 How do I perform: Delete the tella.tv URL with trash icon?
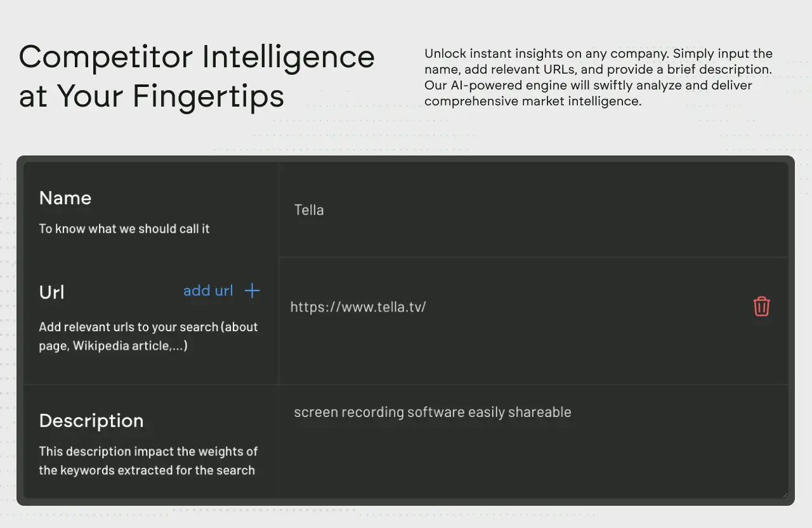761,307
